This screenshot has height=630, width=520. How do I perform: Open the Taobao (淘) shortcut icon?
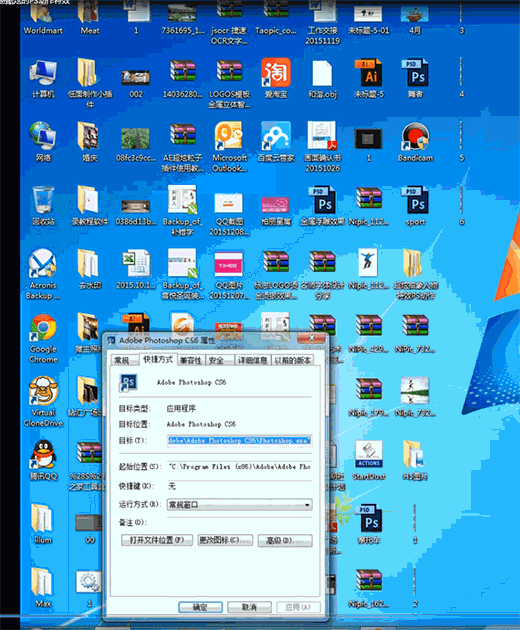(276, 73)
